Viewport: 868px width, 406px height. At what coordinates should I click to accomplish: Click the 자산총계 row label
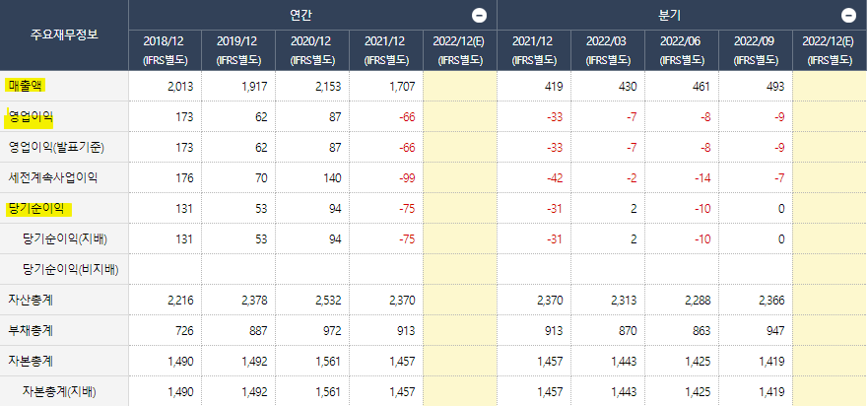[x=31, y=301]
